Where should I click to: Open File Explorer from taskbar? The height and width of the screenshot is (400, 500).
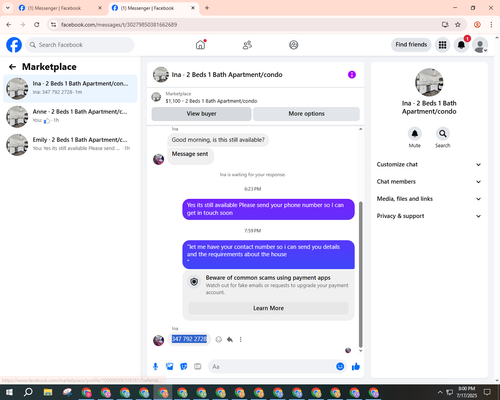pos(48,392)
